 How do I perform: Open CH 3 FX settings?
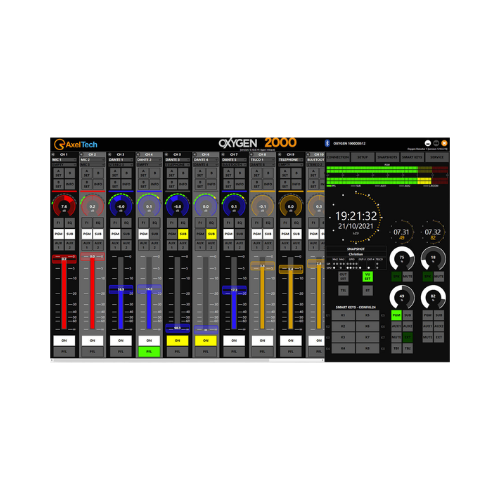tap(115, 223)
